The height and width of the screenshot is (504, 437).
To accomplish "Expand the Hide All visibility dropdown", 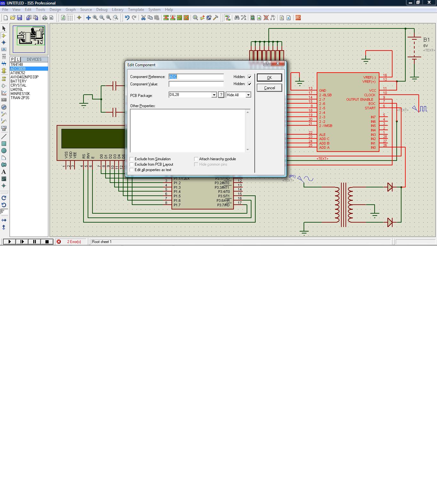I will pos(248,95).
